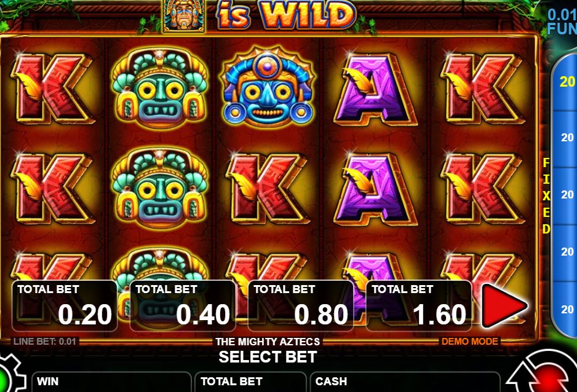Click the green mask in the top row

click(160, 88)
